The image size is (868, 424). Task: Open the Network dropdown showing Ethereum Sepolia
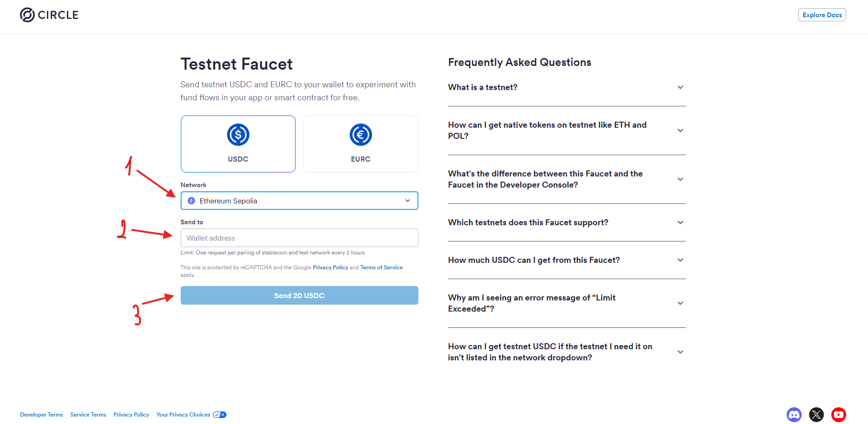[x=299, y=201]
